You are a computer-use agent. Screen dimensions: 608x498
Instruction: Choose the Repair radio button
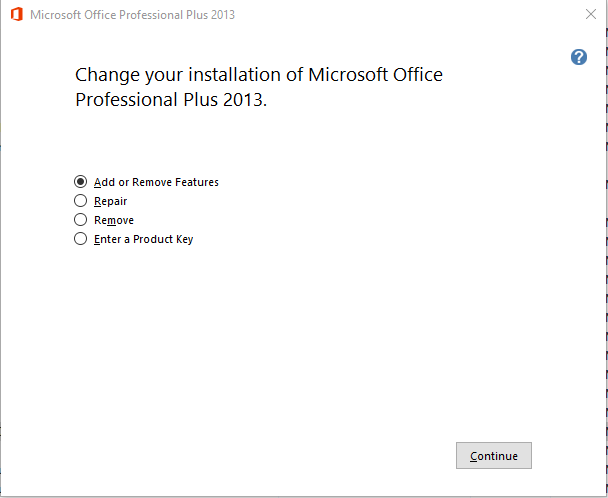[81, 201]
